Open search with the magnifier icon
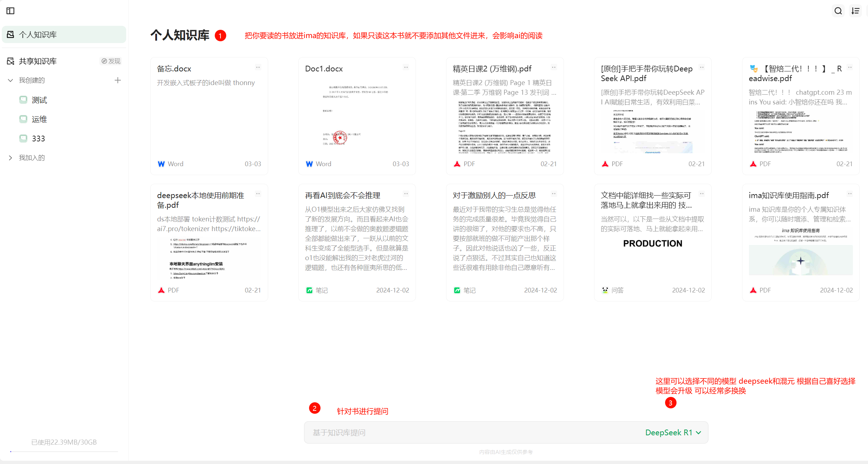The width and height of the screenshot is (868, 464). pos(838,11)
